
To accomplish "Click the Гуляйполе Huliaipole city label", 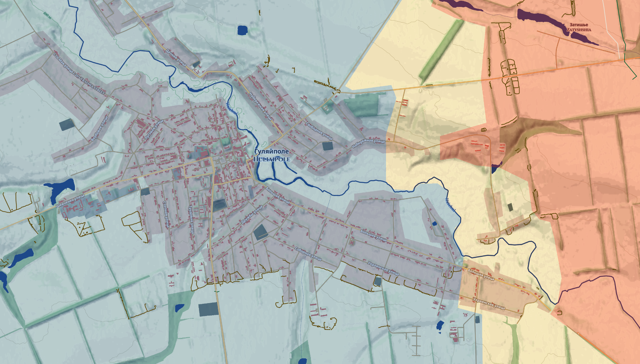I will click(272, 155).
